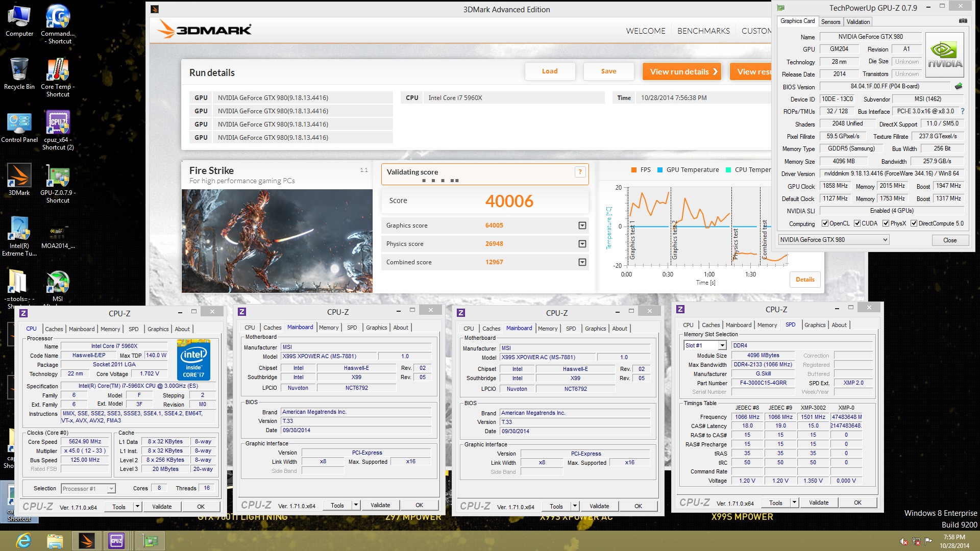Select Caches tab in first CPU-Z window
This screenshot has height=551, width=980.
click(x=54, y=329)
